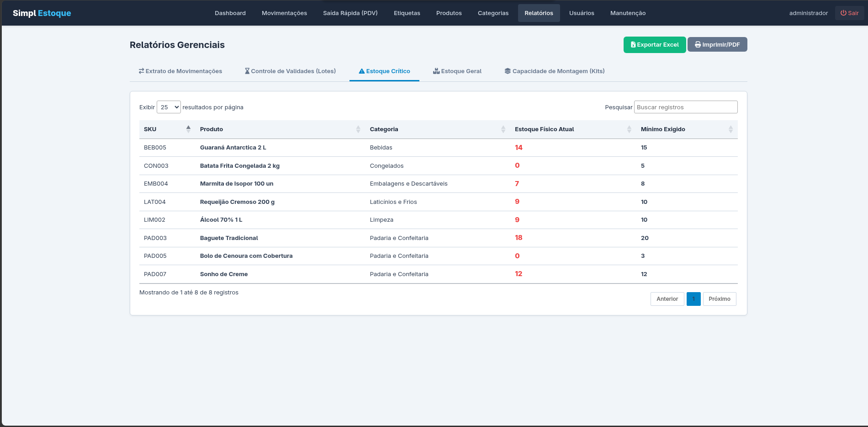The height and width of the screenshot is (427, 868).
Task: Open Categorias in the navbar
Action: 493,13
